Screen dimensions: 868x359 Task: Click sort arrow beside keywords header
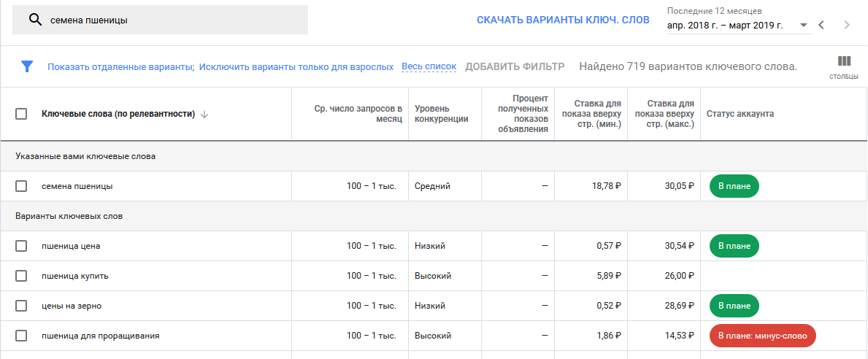tap(204, 114)
